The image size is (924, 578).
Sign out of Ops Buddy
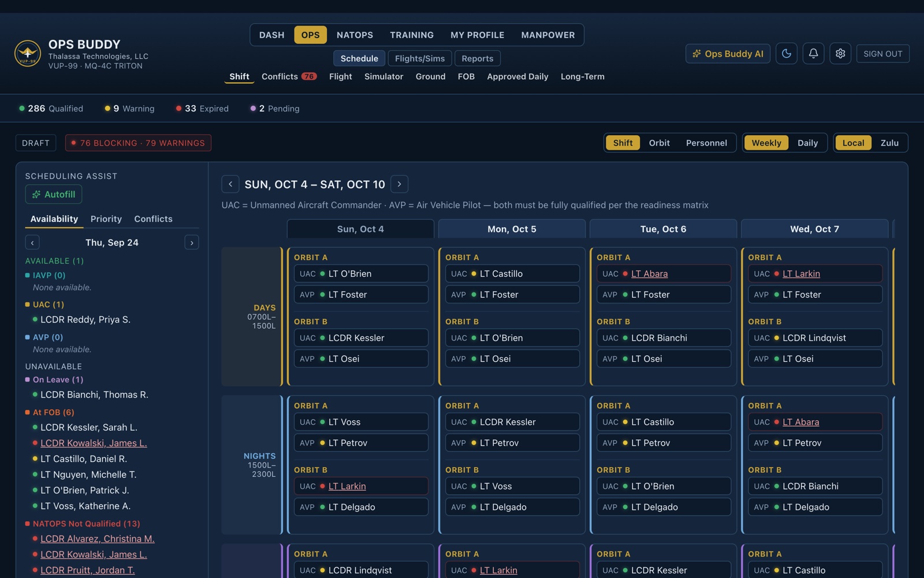click(882, 54)
